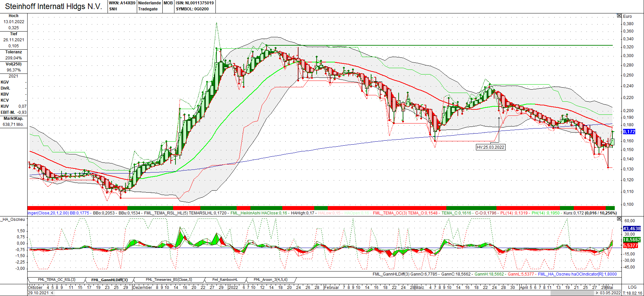Click the Vol(250) value 96,37%
Viewport: 644px width, 296px height.
14,70
